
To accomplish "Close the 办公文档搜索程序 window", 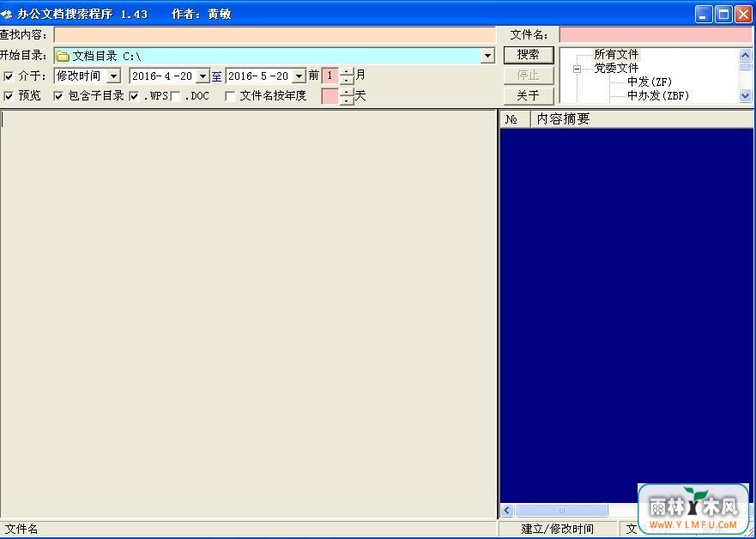I will [743, 15].
